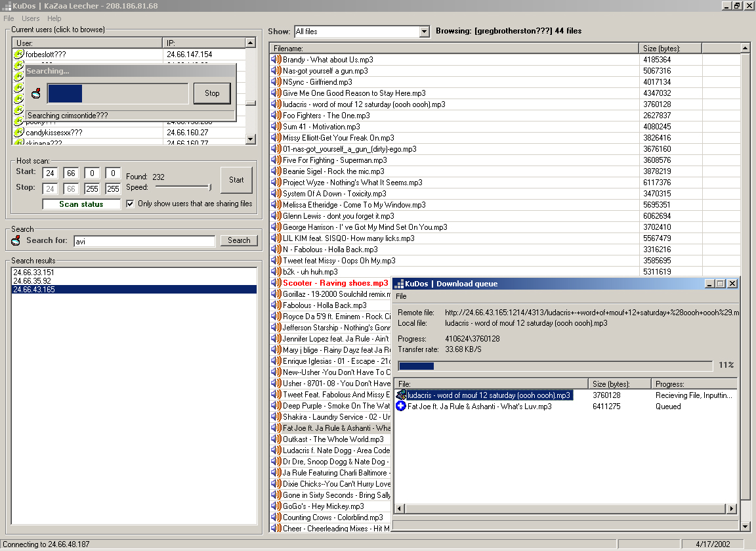Viewport: 756px width, 551px height.
Task: Sort files by the Filename column header
Action: click(x=454, y=48)
